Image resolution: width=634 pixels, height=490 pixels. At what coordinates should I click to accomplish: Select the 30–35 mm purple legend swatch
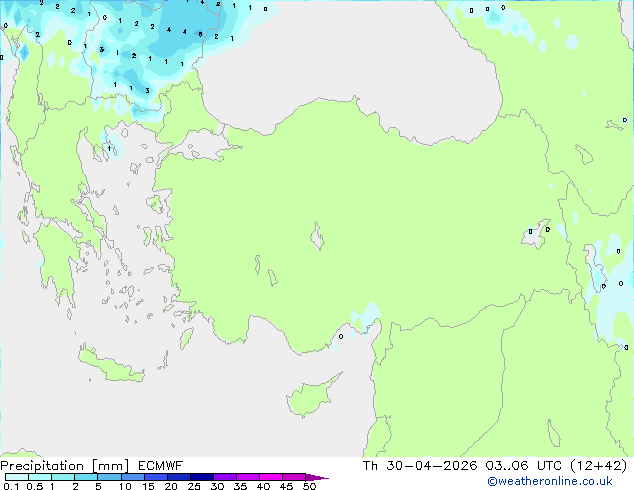click(224, 477)
